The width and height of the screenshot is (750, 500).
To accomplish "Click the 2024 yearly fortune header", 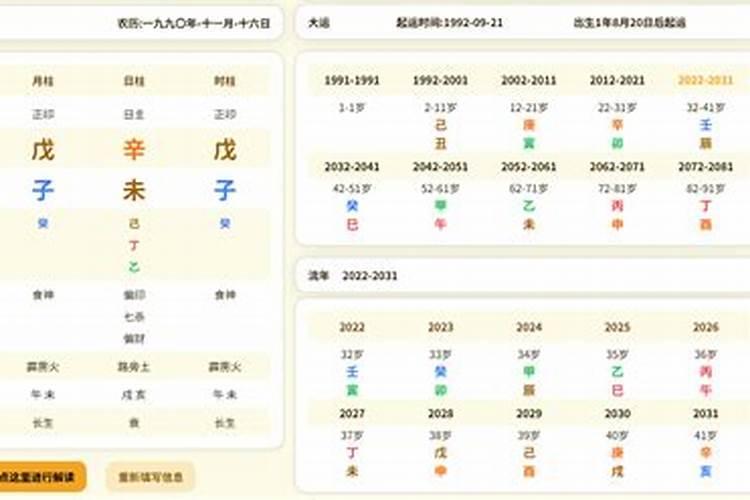I will click(x=529, y=327).
